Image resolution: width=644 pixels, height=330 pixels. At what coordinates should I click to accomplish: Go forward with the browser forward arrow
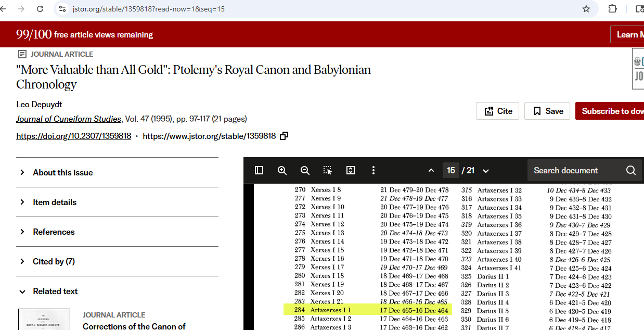pos(21,9)
